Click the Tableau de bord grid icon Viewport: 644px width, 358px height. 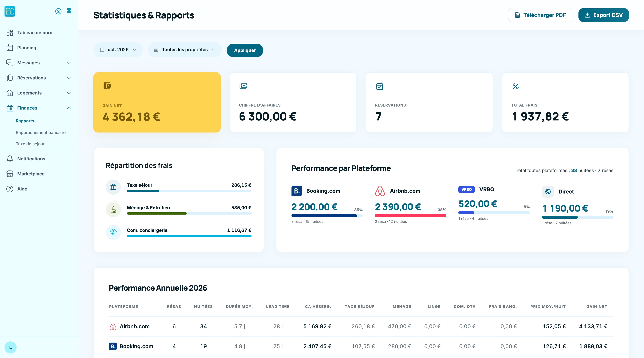(x=10, y=33)
